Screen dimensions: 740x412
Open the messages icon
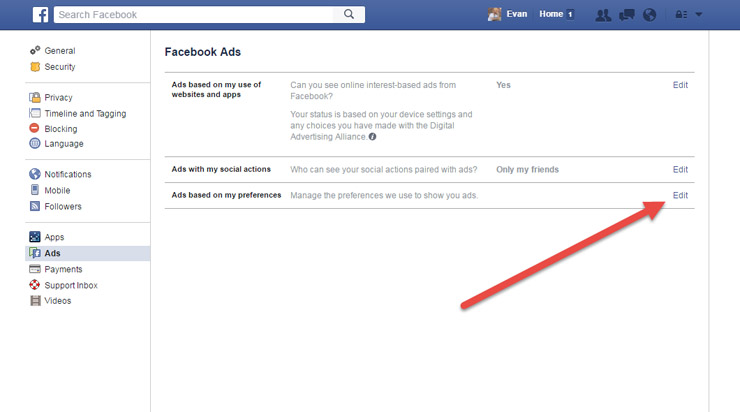pos(627,15)
